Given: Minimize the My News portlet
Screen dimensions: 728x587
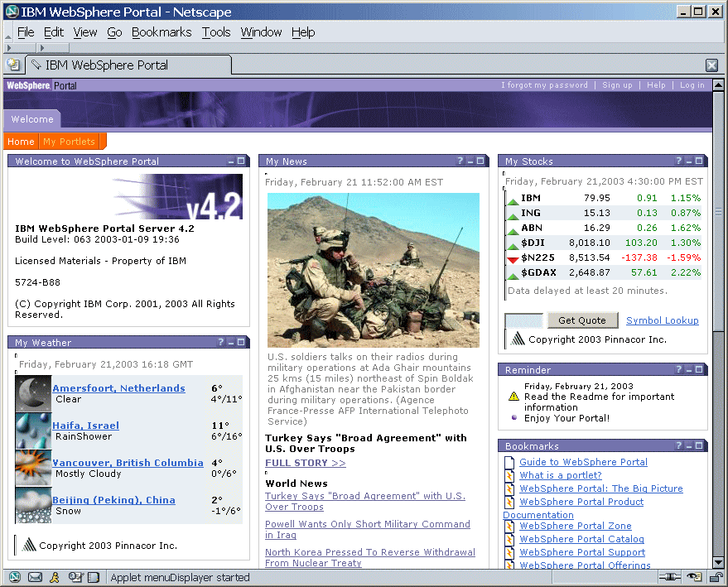Looking at the screenshot, I should pos(470,161).
